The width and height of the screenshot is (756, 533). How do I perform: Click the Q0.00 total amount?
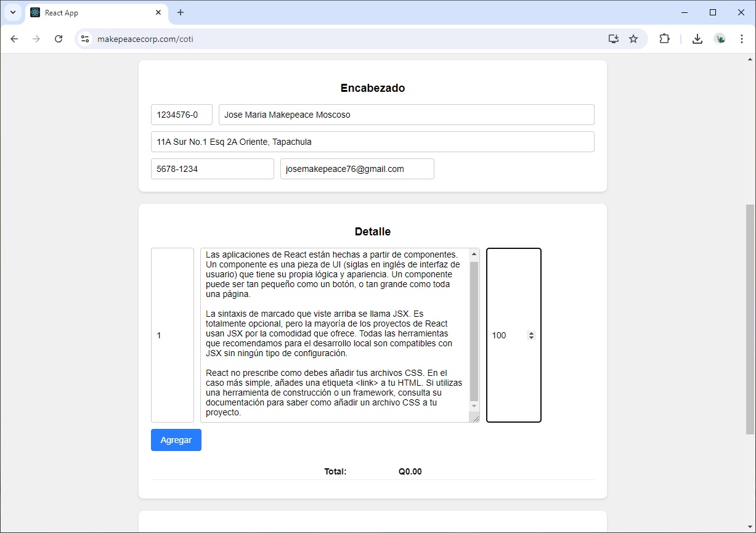(x=410, y=472)
